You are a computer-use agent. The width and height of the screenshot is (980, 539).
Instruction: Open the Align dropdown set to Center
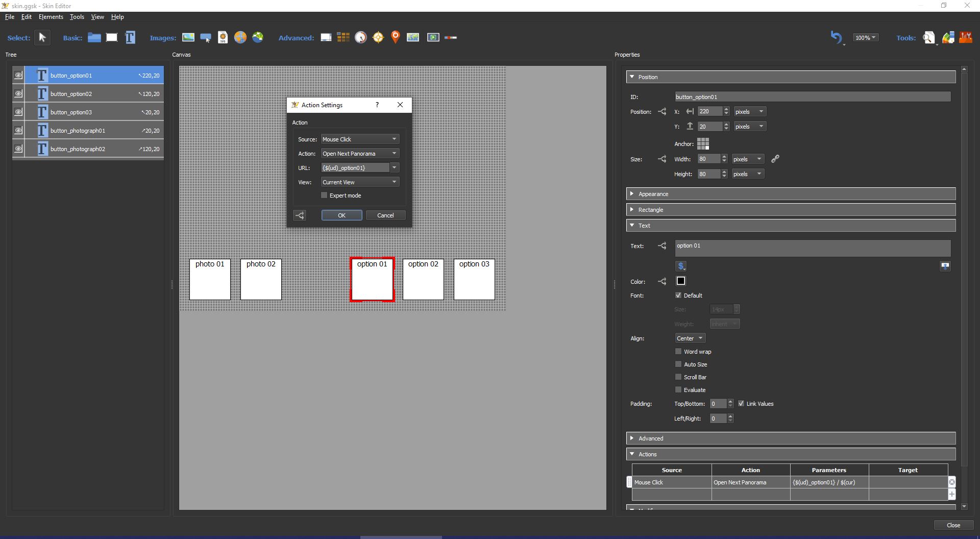[690, 338]
